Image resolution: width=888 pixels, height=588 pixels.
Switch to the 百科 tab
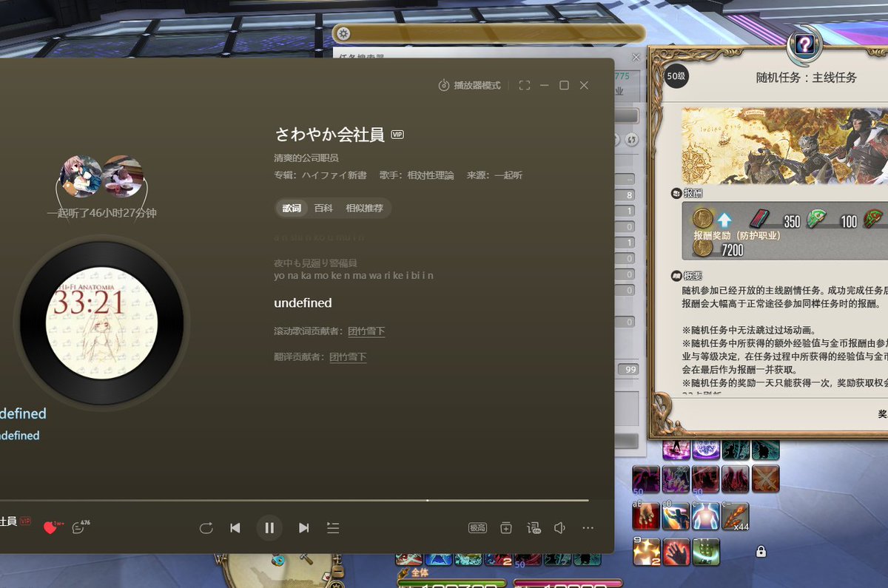tap(323, 209)
